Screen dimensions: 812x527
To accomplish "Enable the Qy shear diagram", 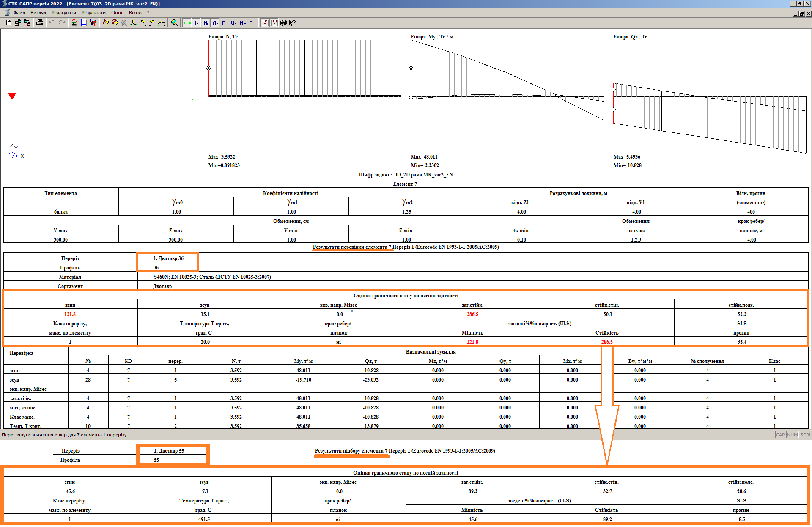I will click(x=234, y=23).
